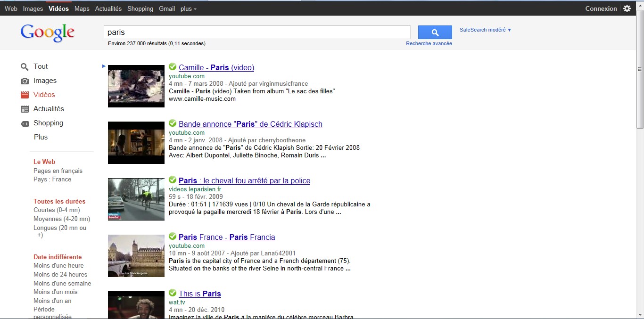644x319 pixels.
Task: Click the This is Paris video thumbnail
Action: (x=136, y=305)
